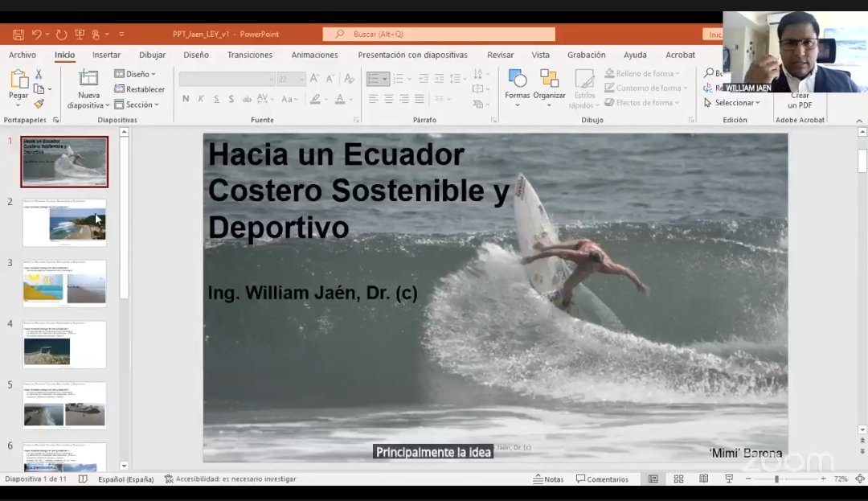The height and width of the screenshot is (501, 868).
Task: Start slideshow from beginning via quick access toolbar
Action: point(80,35)
